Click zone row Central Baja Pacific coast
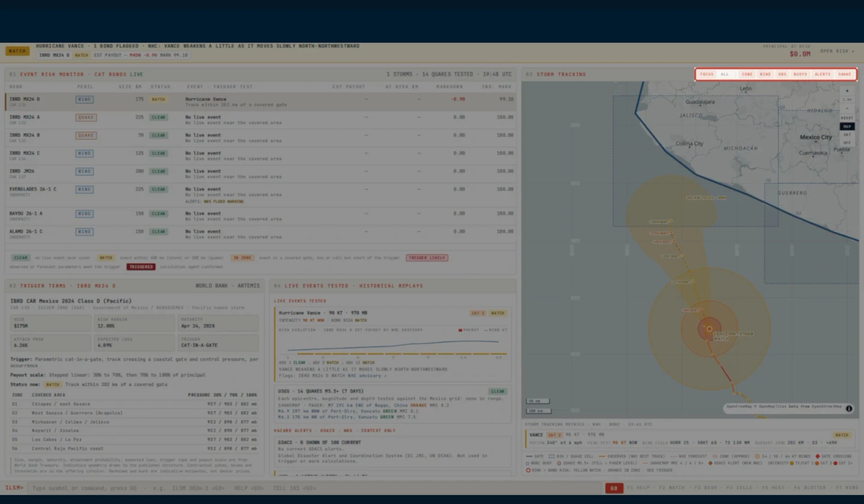This screenshot has width=864, height=504. tap(135, 448)
